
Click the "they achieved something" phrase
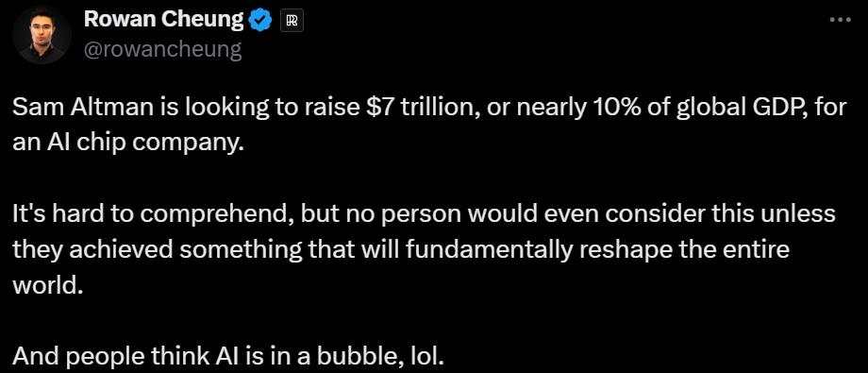157,250
